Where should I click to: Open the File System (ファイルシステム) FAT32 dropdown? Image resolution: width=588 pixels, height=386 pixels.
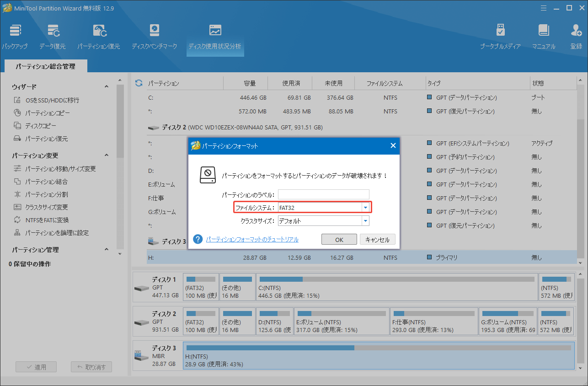[x=323, y=208]
